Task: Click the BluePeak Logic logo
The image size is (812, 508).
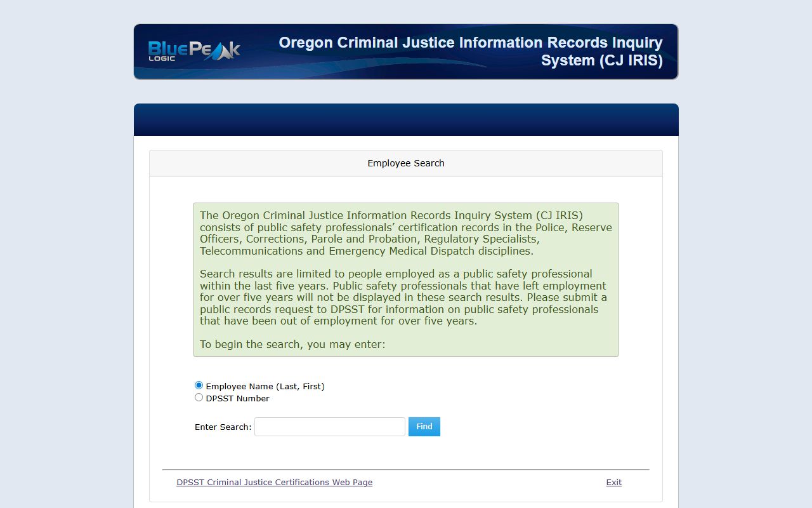Action: tap(194, 51)
